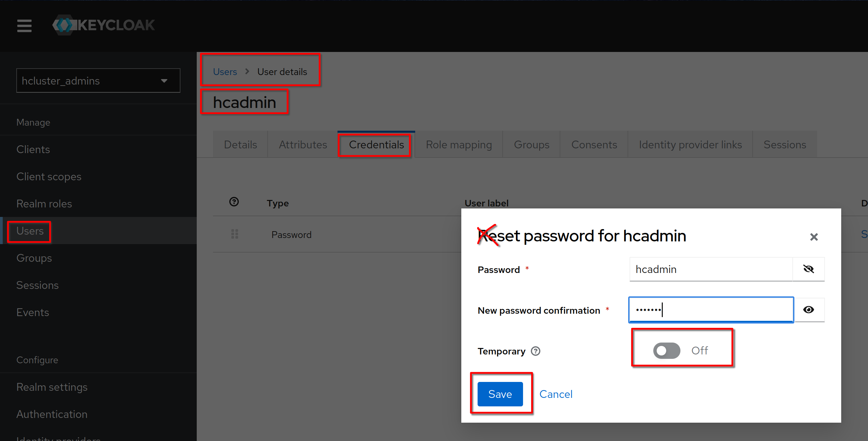The height and width of the screenshot is (441, 868).
Task: Switch to the Credentials tab
Action: coord(376,145)
